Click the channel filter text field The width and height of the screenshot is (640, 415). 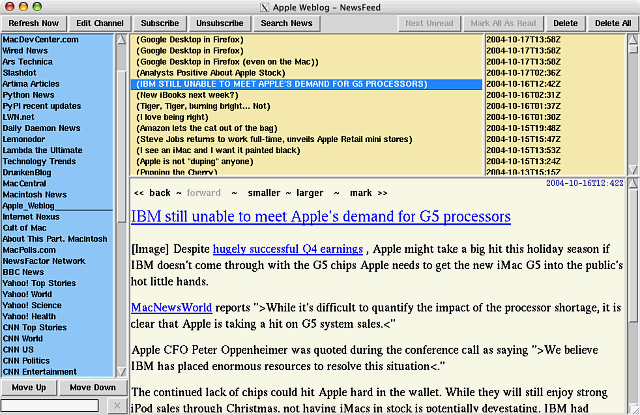[x=50, y=405]
